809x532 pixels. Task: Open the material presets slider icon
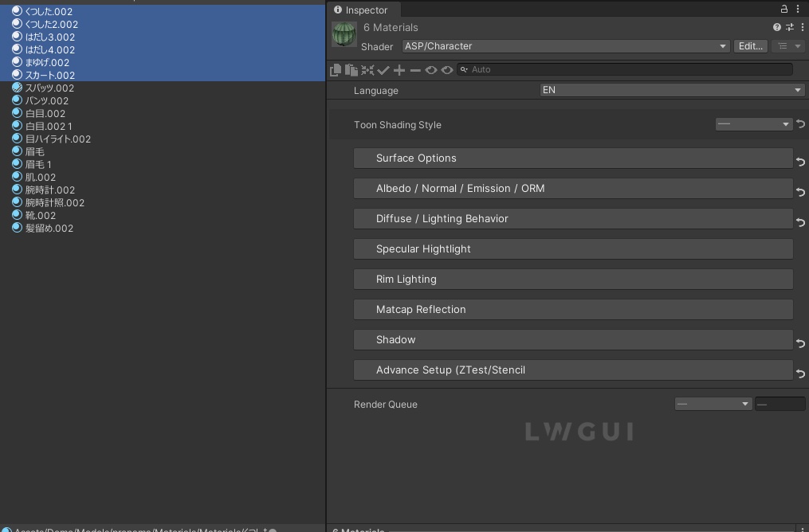[x=789, y=27]
